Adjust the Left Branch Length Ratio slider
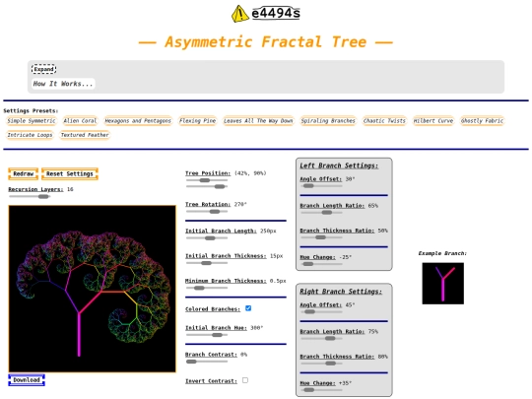 coord(321,213)
